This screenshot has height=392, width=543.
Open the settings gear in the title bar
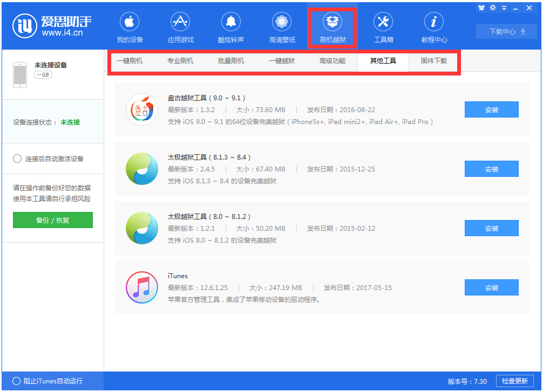pos(492,8)
